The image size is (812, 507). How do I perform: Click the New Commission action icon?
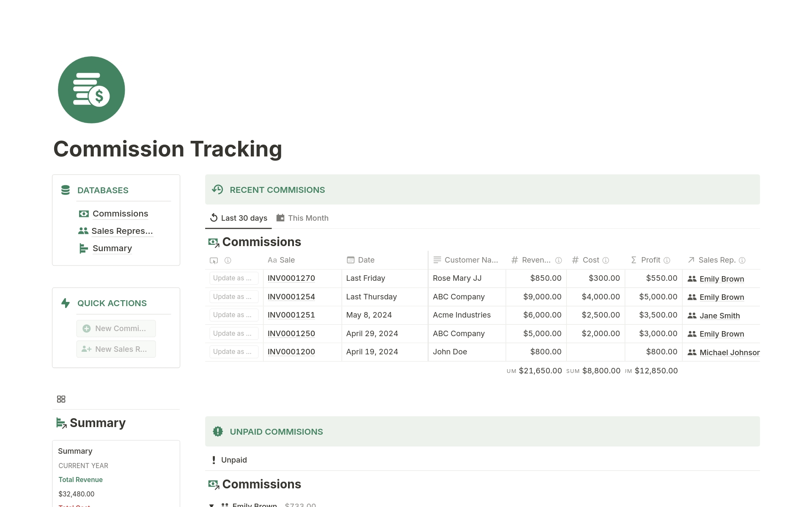tap(86, 328)
